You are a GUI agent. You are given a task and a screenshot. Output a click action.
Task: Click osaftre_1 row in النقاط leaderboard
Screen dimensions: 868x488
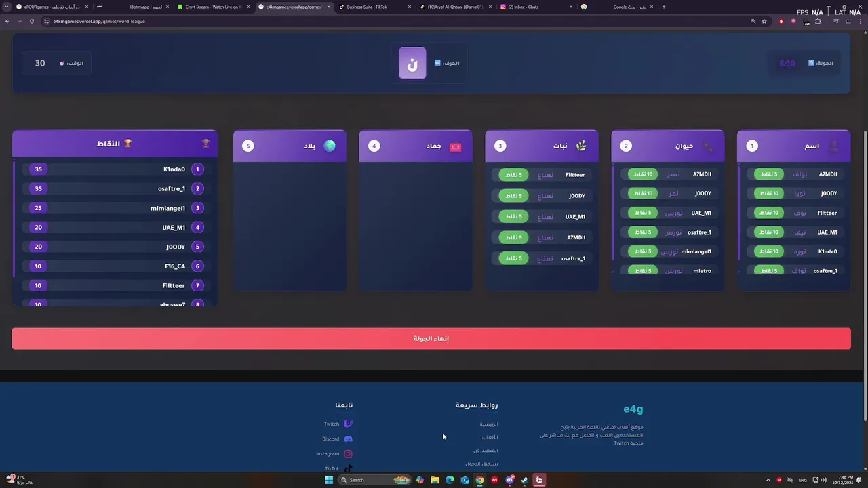pyautogui.click(x=113, y=189)
